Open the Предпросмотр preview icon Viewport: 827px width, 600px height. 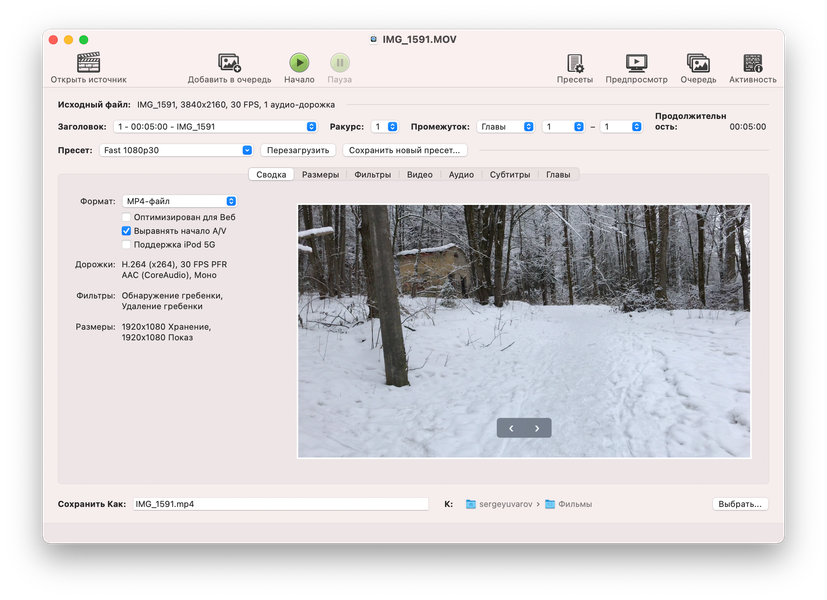pos(637,63)
